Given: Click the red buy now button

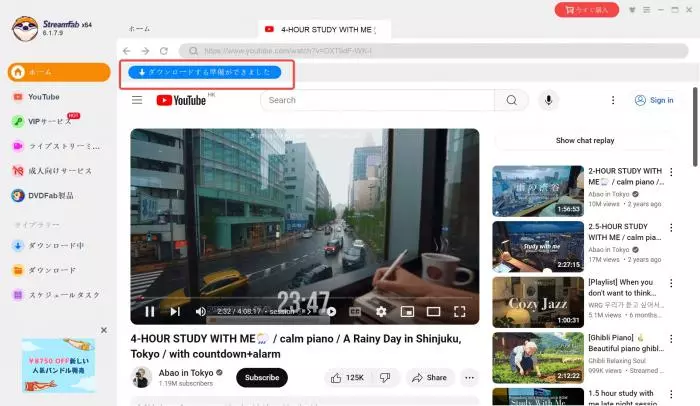Looking at the screenshot, I should point(587,9).
